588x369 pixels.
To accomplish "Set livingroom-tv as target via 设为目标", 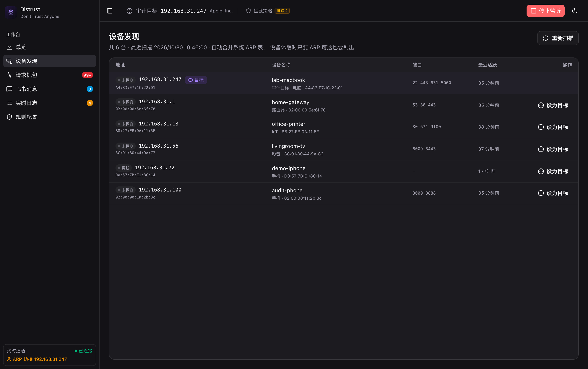I will tap(553, 149).
